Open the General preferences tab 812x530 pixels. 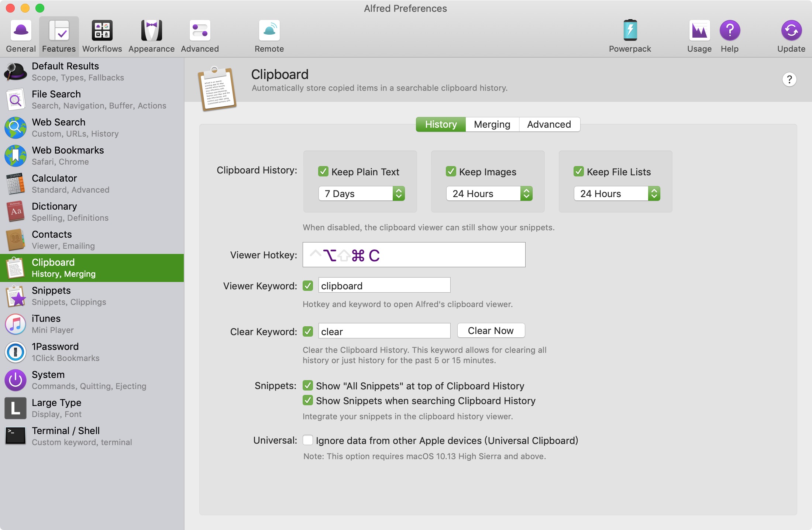pyautogui.click(x=21, y=37)
